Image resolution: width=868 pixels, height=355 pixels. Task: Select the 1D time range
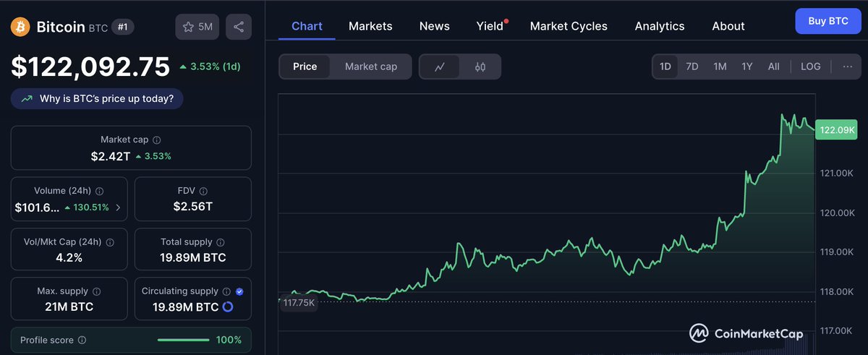[665, 67]
